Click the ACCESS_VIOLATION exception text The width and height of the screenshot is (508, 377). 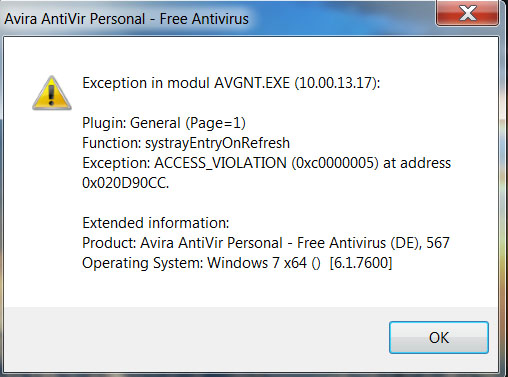pos(220,163)
